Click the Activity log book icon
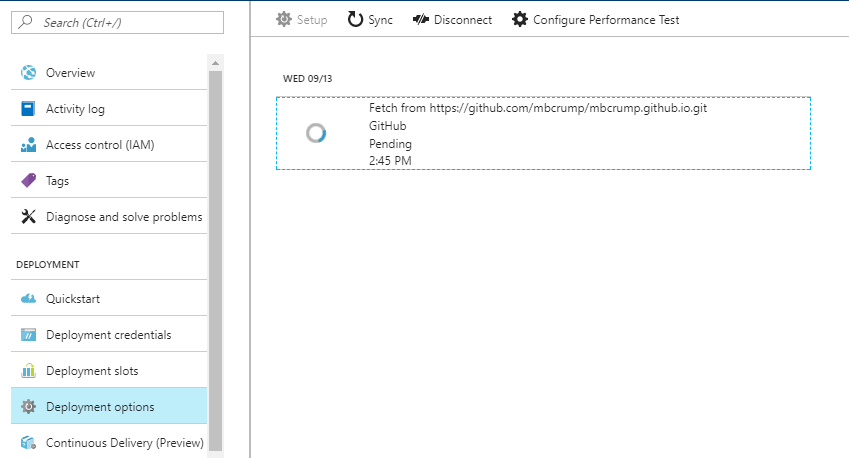 [28, 109]
